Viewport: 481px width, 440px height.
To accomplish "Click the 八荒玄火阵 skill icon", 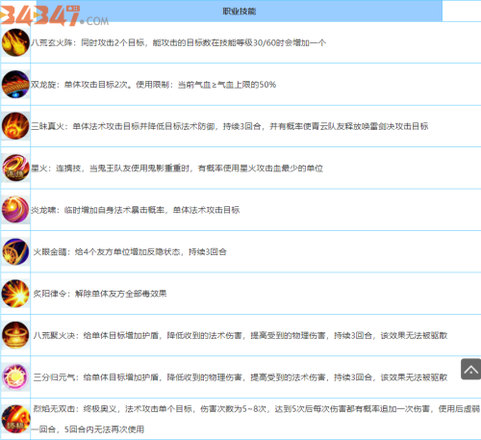I will pyautogui.click(x=15, y=42).
